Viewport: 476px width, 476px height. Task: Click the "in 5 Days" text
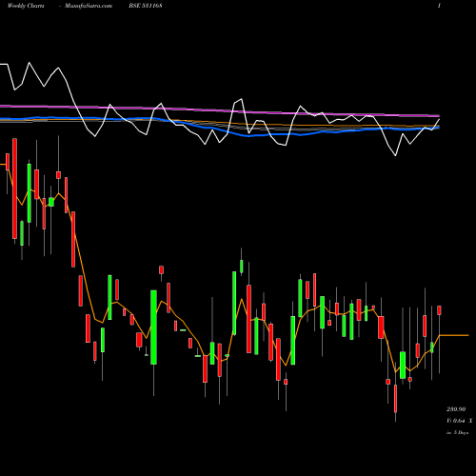coord(457,432)
